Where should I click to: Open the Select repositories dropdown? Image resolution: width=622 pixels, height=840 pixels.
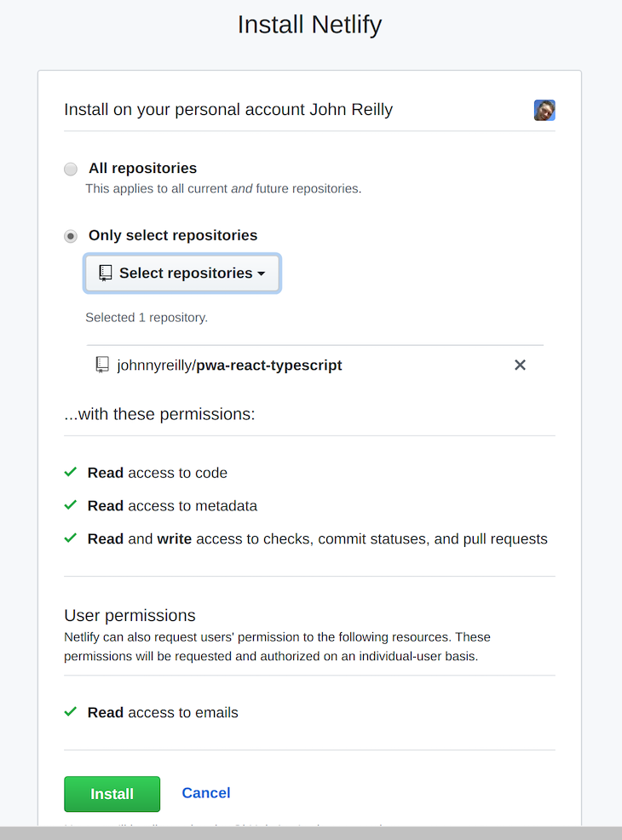tap(181, 273)
